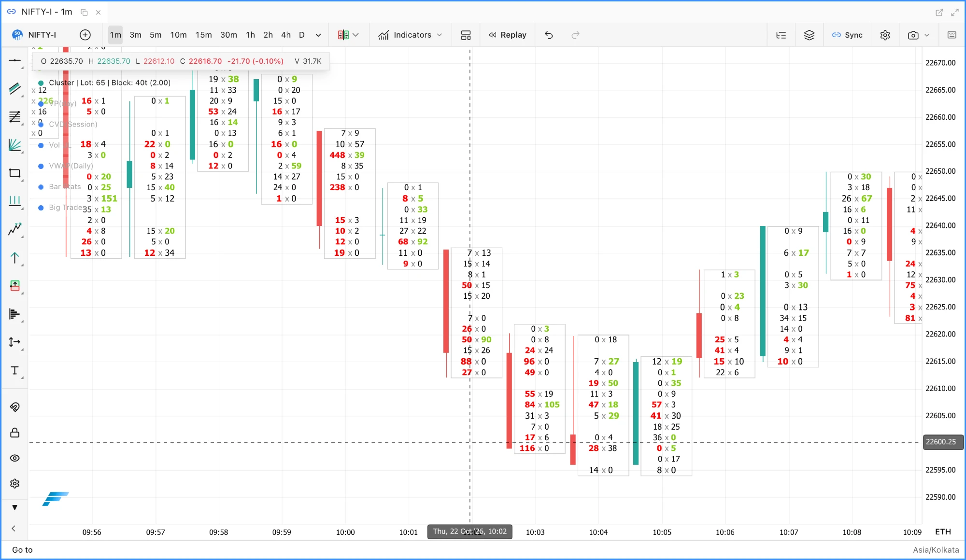Screen dimensions: 966x560
Task: Select the up arrow marker tool
Action: tap(15, 258)
